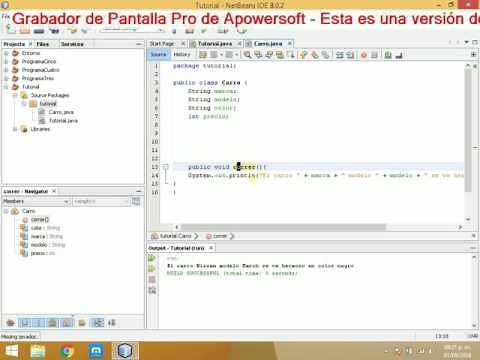This screenshot has width=480, height=360.
Task: Click the editor Forward navigation arrow icon
Action: 229,55
